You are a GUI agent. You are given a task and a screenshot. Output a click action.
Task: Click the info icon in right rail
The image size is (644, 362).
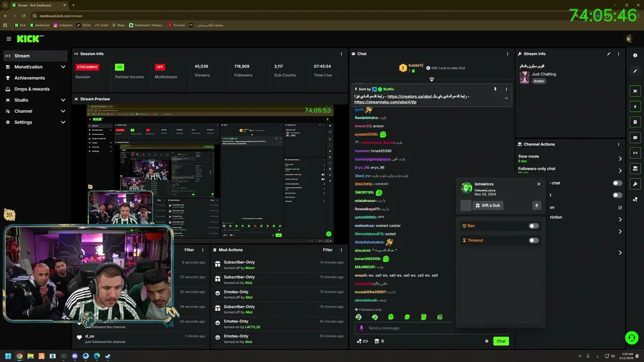pos(635,55)
